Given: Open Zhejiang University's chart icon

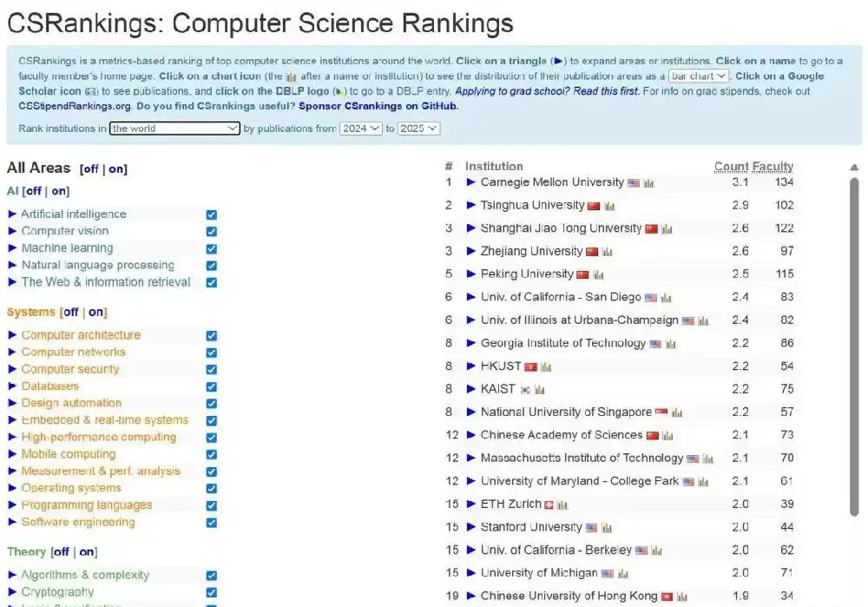Looking at the screenshot, I should coord(608,253).
